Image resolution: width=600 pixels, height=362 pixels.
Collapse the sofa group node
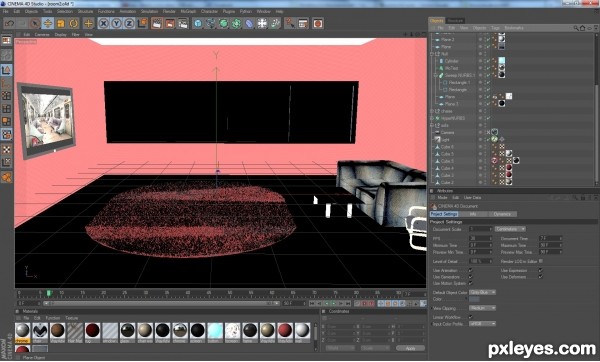tap(432, 126)
